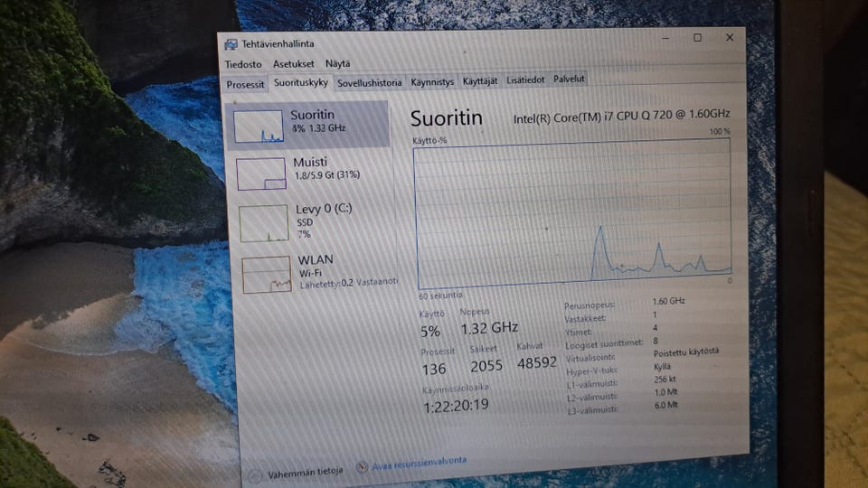Maximize the Tehtävienhallinta window
Viewport: 868px width, 488px height.
pyautogui.click(x=697, y=38)
